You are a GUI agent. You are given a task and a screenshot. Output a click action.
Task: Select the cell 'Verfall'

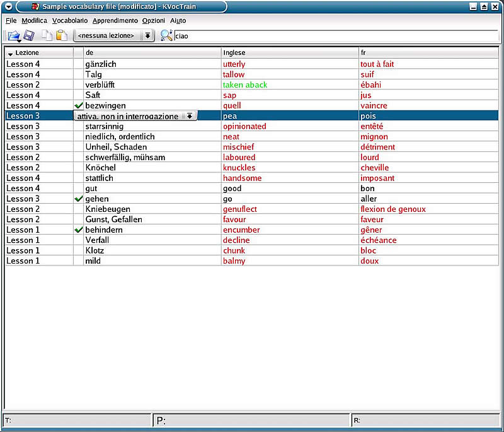pos(152,240)
